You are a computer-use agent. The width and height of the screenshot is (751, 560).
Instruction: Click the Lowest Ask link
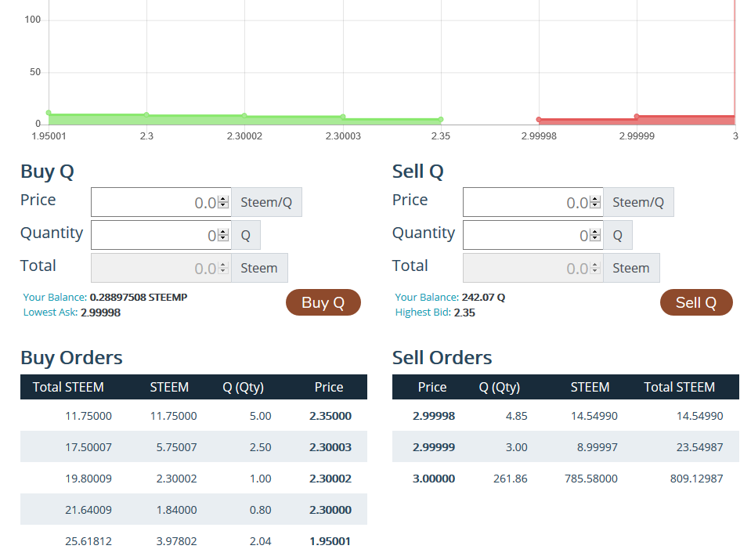pyautogui.click(x=50, y=313)
